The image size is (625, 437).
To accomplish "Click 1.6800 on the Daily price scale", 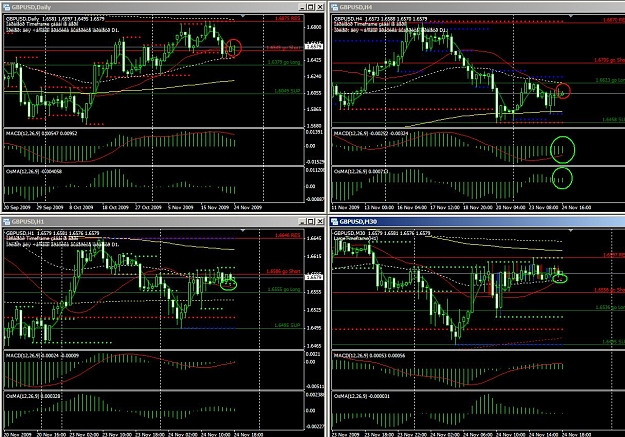I will tap(314, 27).
